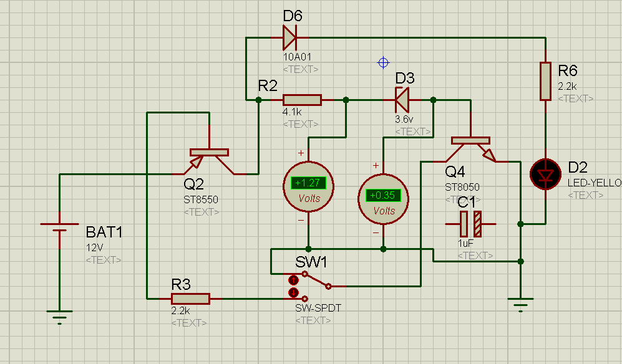Toggle SW1 with the up arrow actuator
622x364 pixels.
pos(293,280)
